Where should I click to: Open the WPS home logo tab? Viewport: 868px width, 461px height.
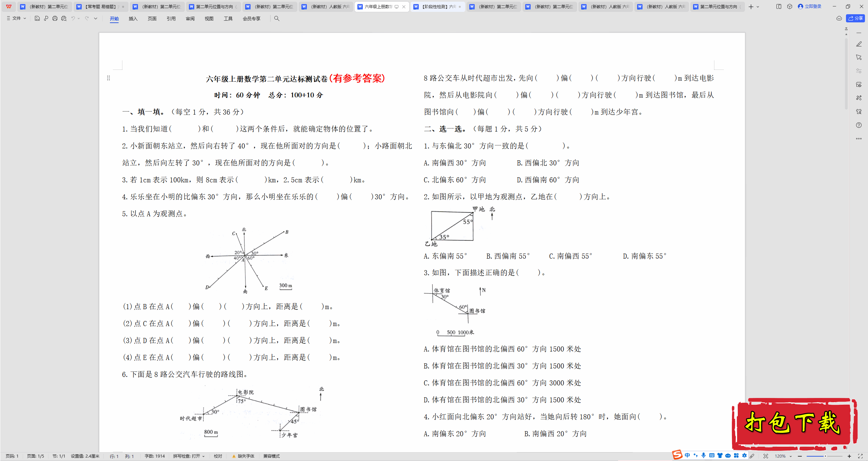pos(9,6)
